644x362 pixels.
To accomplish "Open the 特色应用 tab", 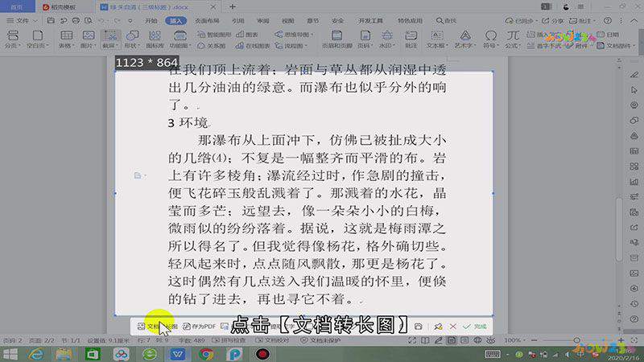I will click(x=410, y=21).
